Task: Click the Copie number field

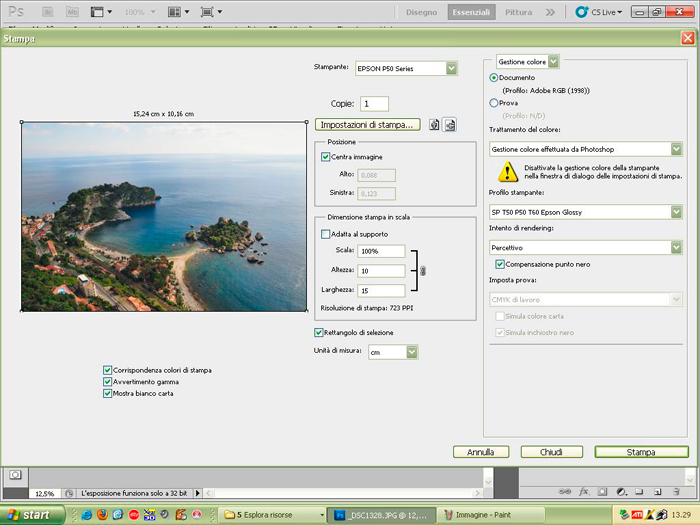Action: 374,104
